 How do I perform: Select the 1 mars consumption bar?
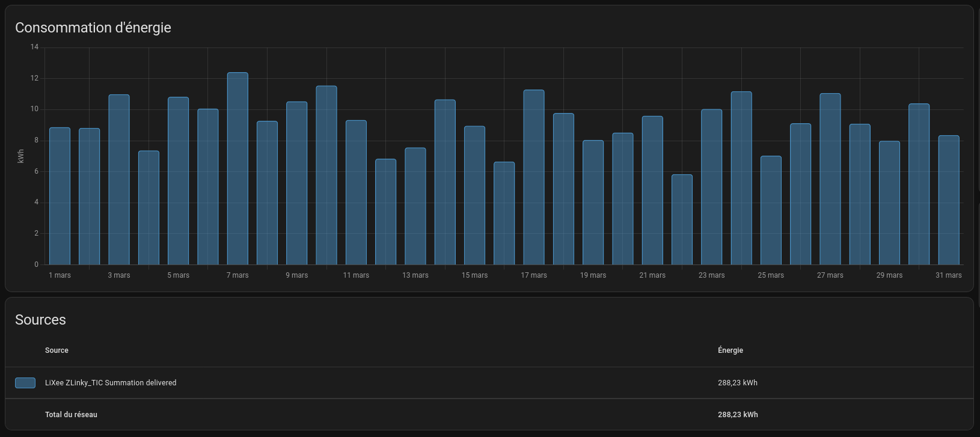(60, 196)
